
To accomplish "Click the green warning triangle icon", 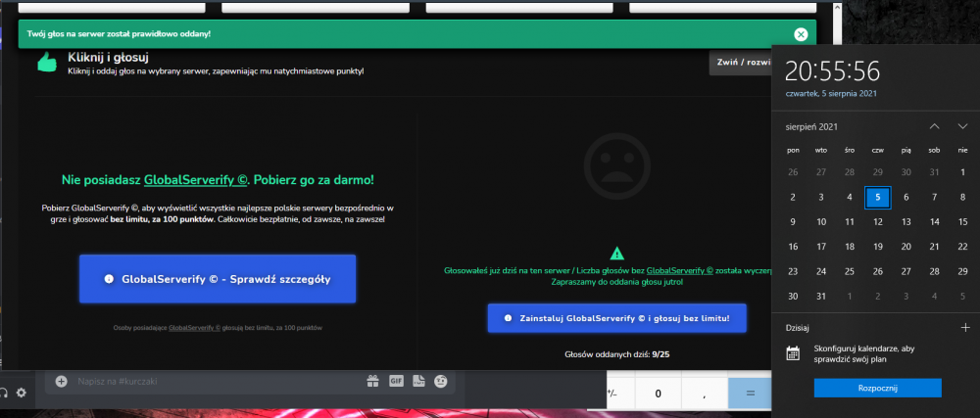I will [616, 254].
